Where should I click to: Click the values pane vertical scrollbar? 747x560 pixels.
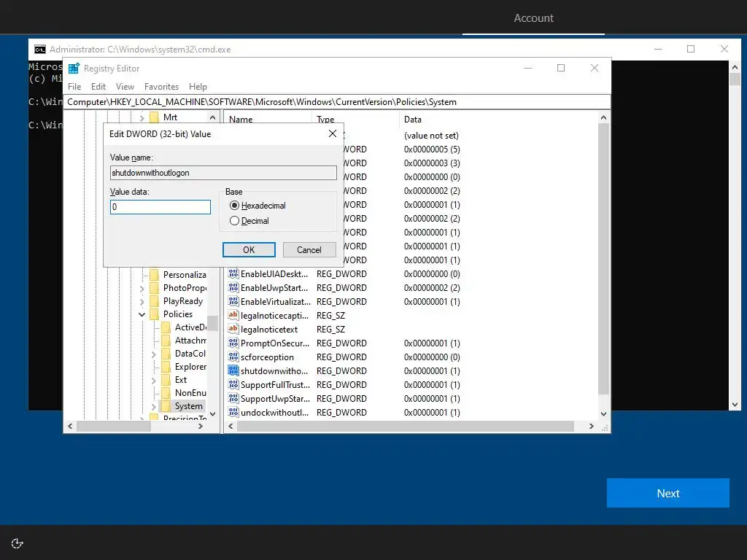(603, 260)
